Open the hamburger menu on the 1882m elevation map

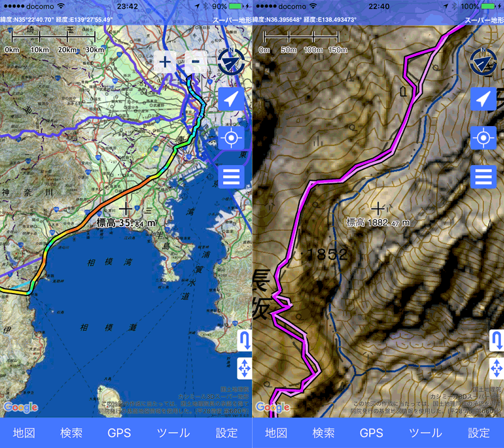tap(483, 177)
